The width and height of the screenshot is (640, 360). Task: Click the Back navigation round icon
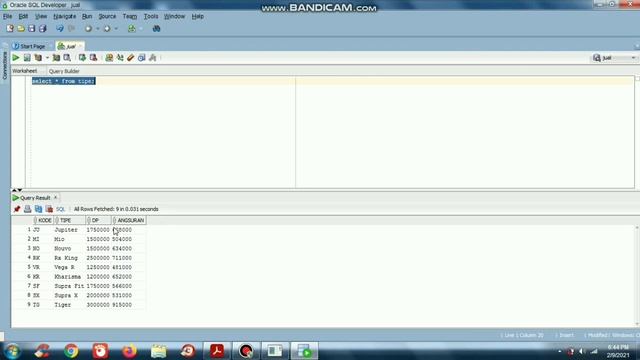[x=88, y=29]
